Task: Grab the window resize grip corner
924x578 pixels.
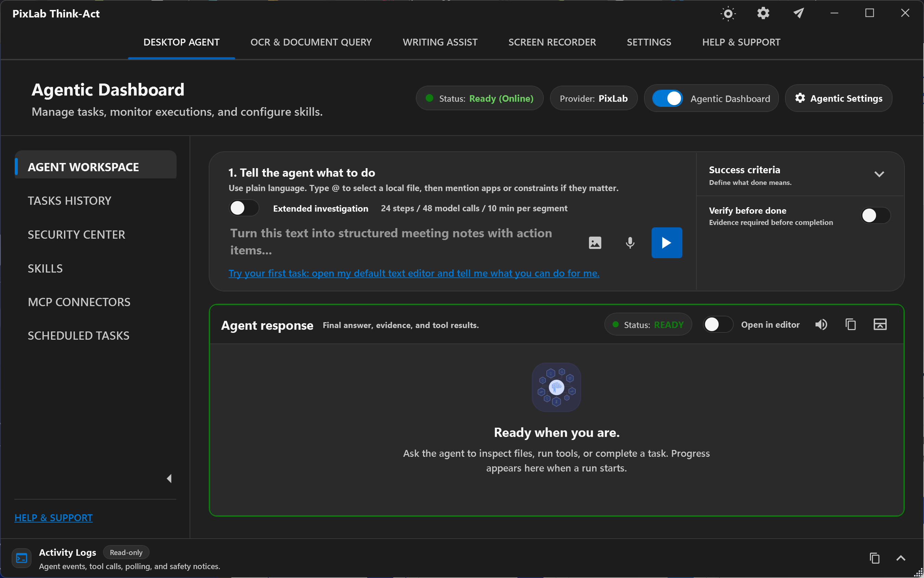Action: pyautogui.click(x=919, y=573)
